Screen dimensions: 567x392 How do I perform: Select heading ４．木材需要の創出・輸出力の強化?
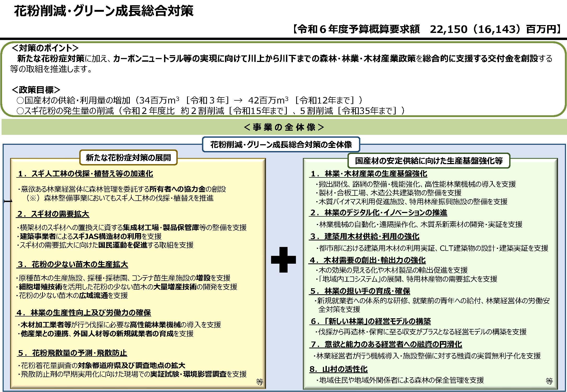coord(368,260)
